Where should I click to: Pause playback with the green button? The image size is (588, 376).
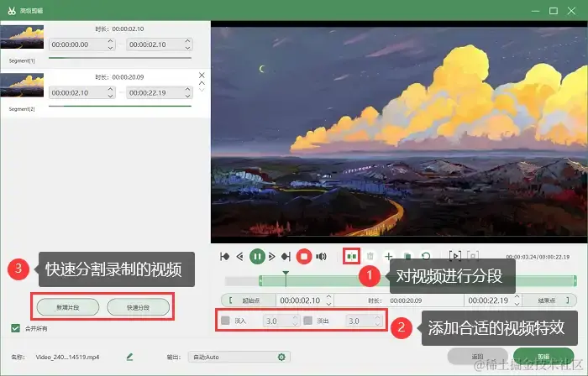pyautogui.click(x=257, y=257)
